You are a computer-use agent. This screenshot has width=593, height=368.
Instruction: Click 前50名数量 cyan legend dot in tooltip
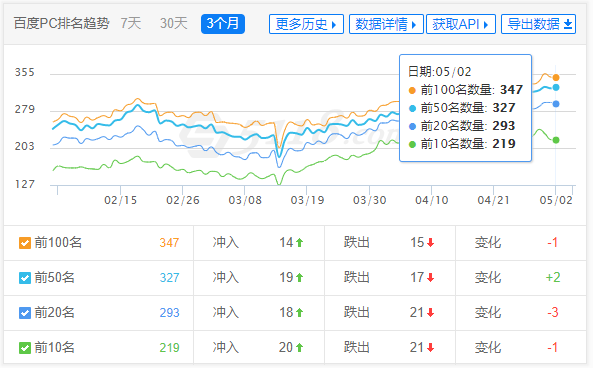412,109
